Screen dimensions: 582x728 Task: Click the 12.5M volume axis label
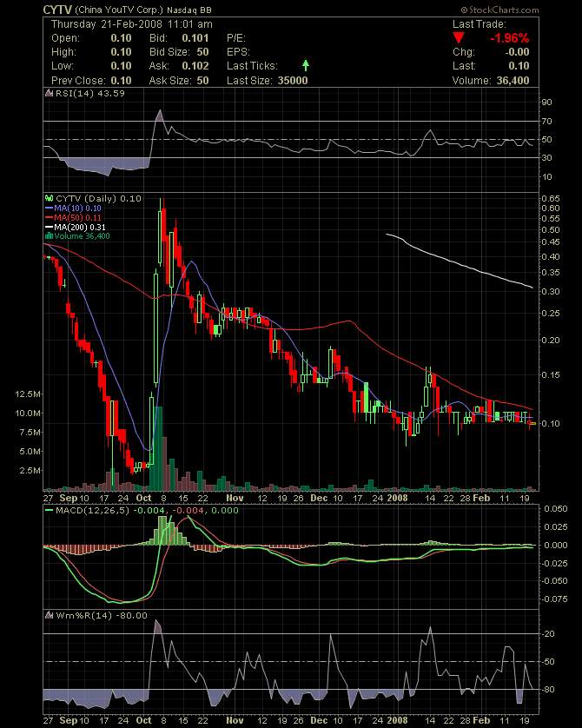point(28,394)
